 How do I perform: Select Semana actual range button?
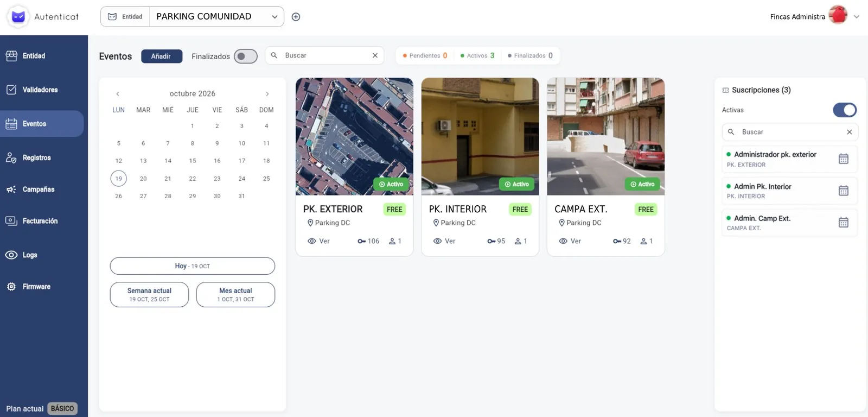[x=149, y=294]
